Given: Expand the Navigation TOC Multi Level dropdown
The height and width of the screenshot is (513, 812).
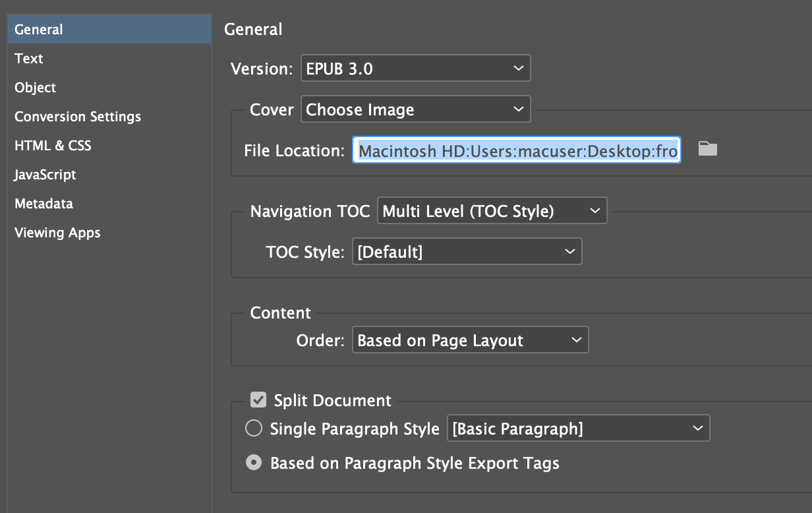Looking at the screenshot, I should (x=492, y=211).
